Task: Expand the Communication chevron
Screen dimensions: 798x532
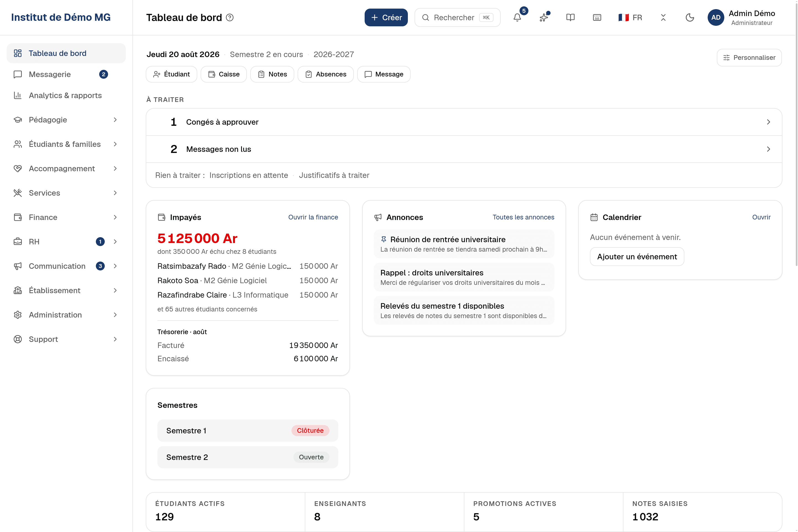Action: point(115,266)
